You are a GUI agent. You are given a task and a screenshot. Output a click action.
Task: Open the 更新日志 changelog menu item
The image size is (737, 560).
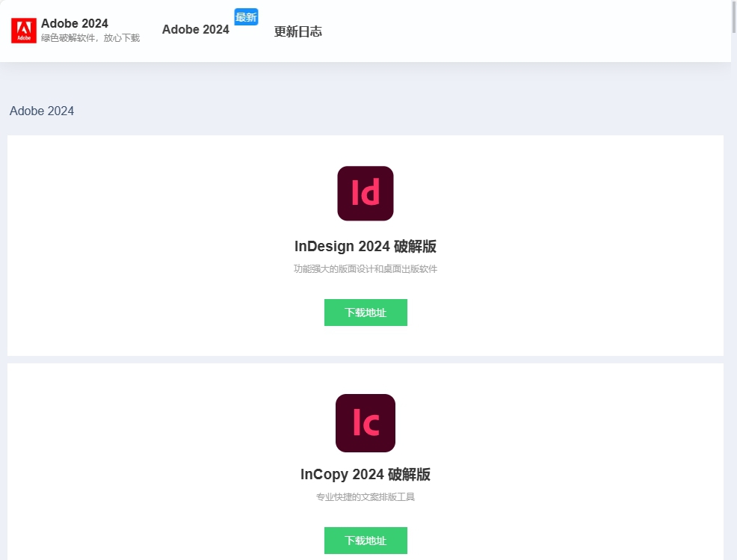pyautogui.click(x=298, y=31)
